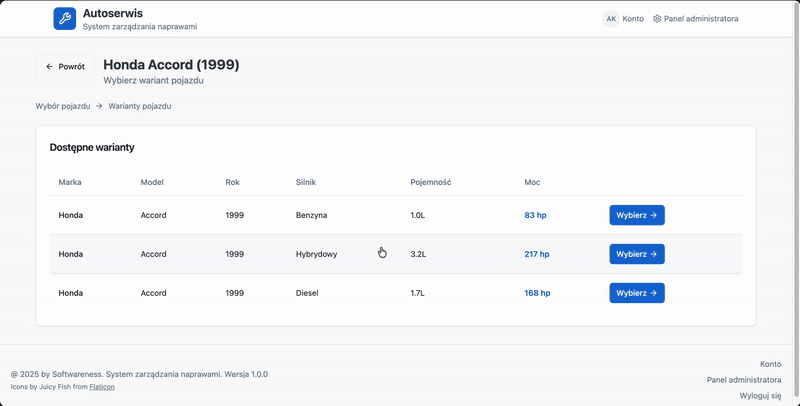Click 1999 in the Hybrydowy row

click(234, 254)
